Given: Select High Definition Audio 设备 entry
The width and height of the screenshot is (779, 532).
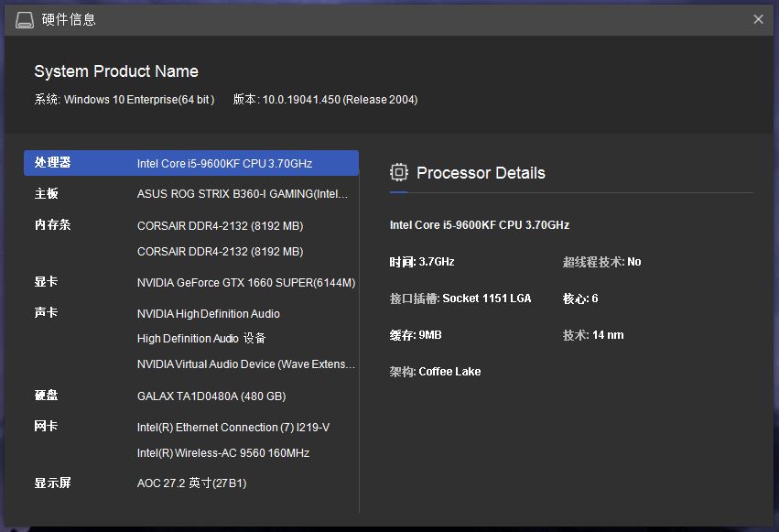Looking at the screenshot, I should point(201,338).
